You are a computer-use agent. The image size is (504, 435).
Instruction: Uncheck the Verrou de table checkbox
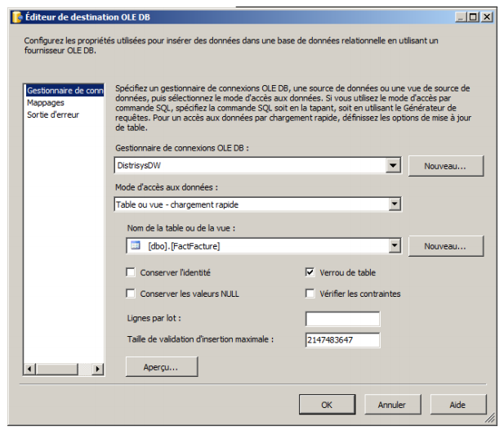coord(310,272)
